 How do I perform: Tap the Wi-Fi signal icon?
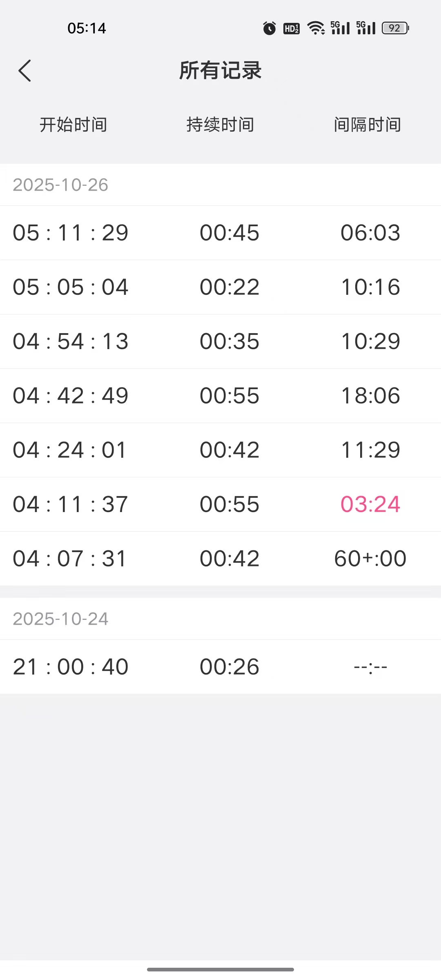[x=316, y=28]
